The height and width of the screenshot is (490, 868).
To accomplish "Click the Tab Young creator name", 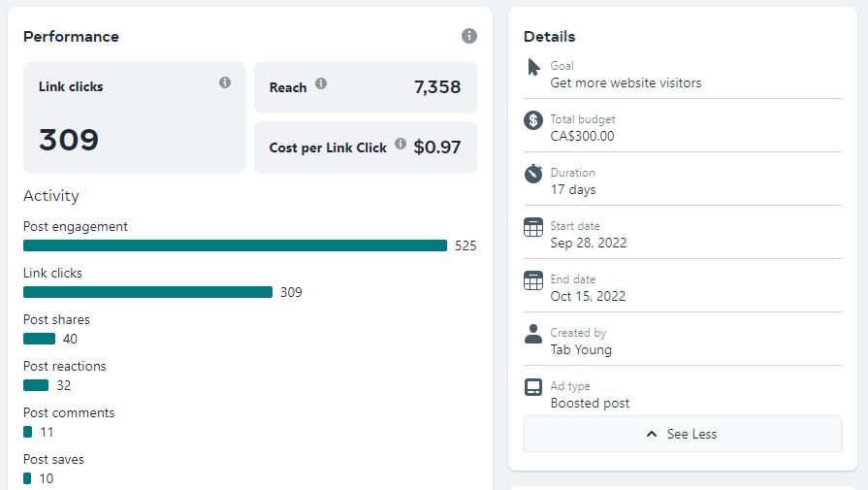I will coord(581,349).
